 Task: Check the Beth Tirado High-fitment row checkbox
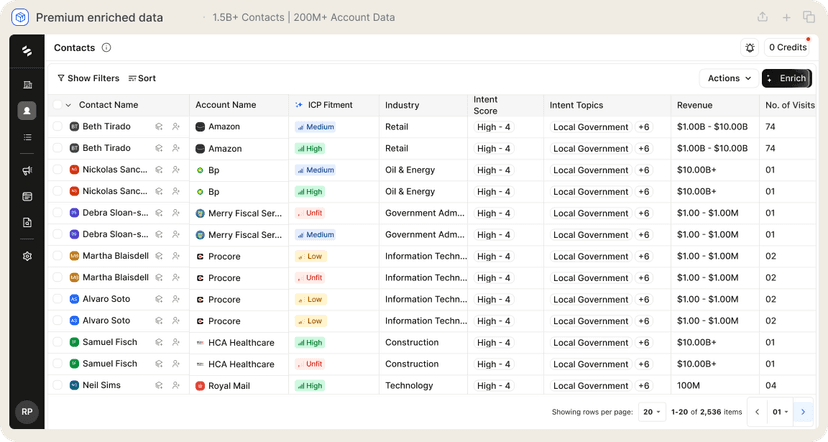[58, 148]
